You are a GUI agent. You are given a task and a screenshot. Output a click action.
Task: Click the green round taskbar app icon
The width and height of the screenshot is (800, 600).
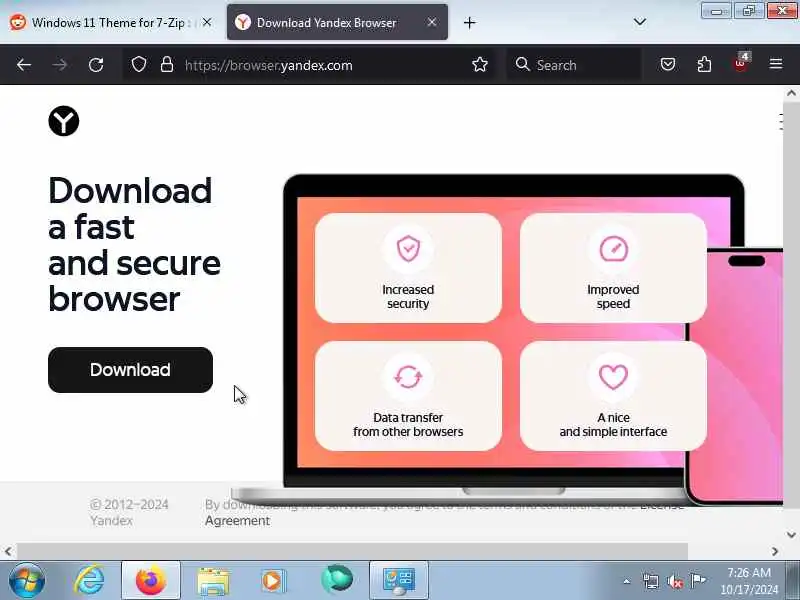337,580
